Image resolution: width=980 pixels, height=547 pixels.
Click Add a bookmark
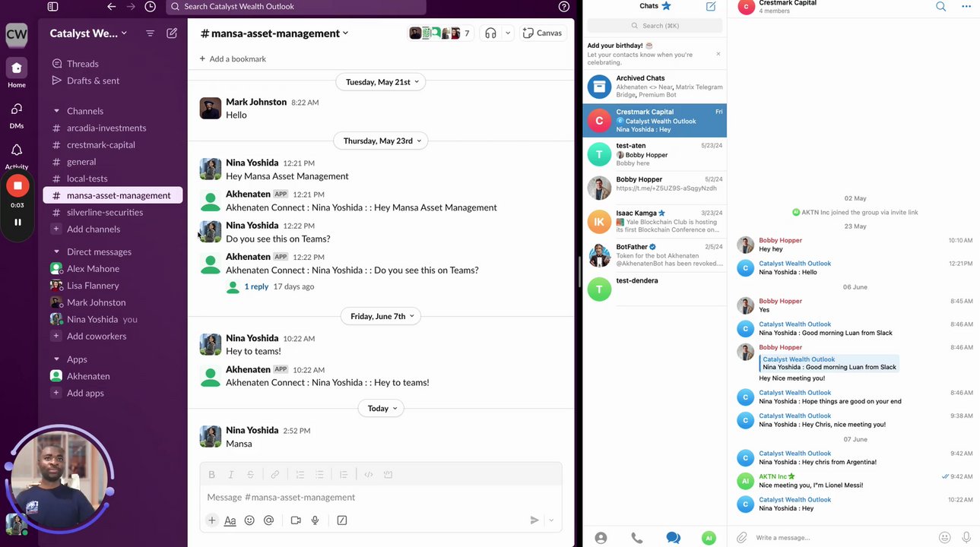tap(233, 58)
